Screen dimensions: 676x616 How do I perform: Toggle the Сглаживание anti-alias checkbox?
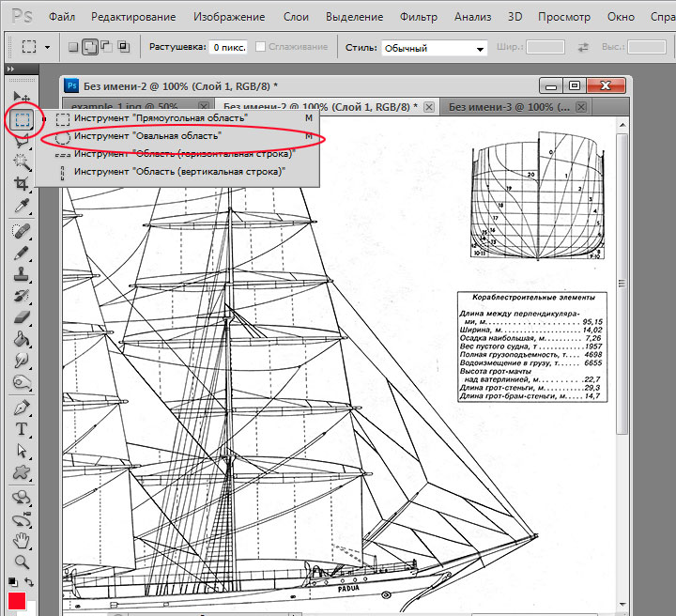click(x=259, y=47)
